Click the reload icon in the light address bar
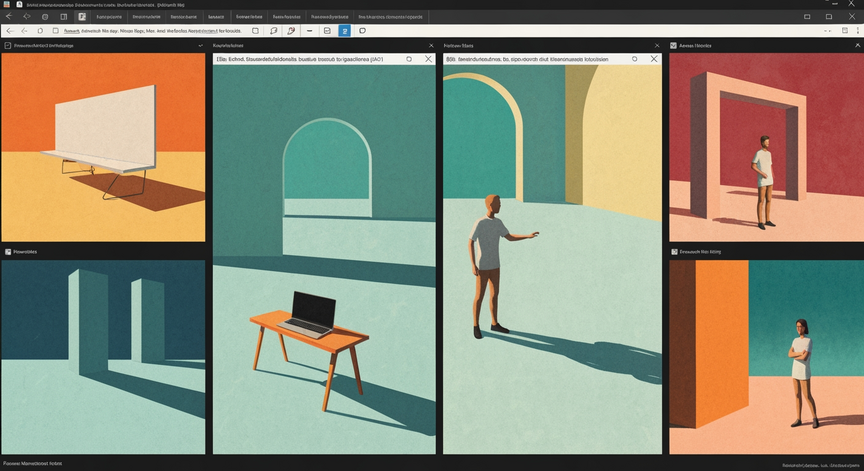The image size is (864, 471). (x=40, y=31)
